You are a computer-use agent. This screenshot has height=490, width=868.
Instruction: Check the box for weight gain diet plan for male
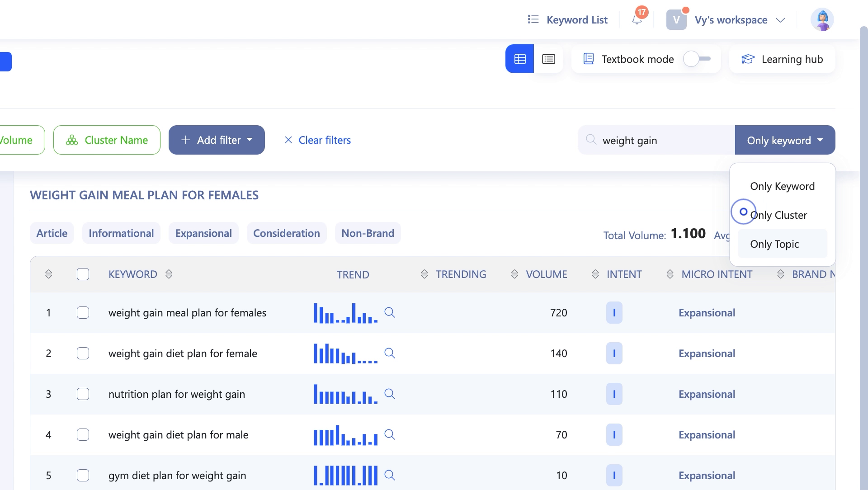click(83, 435)
